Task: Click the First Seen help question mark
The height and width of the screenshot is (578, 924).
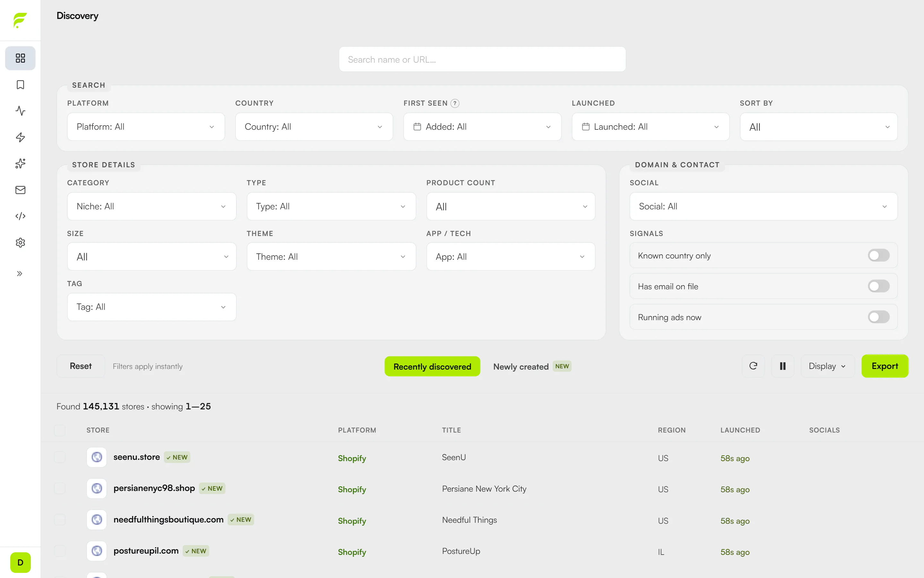Action: point(455,103)
